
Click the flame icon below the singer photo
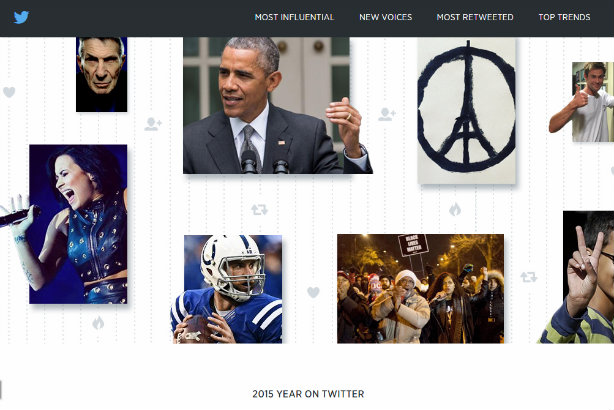[x=98, y=323]
